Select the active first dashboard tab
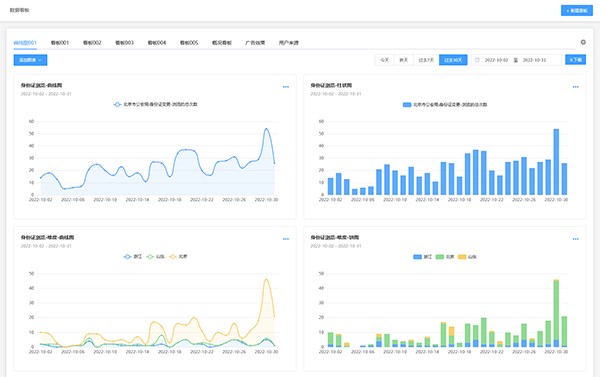The image size is (600, 377). (x=25, y=42)
